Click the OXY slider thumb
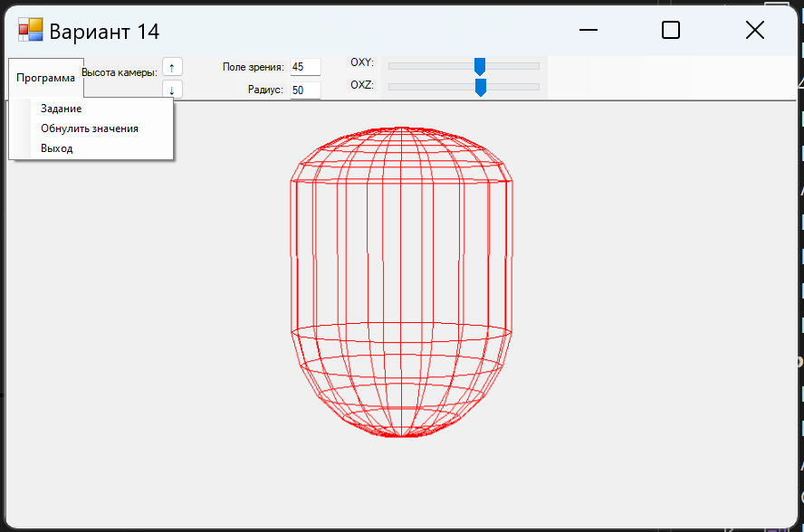Image resolution: width=804 pixels, height=532 pixels. tap(480, 67)
